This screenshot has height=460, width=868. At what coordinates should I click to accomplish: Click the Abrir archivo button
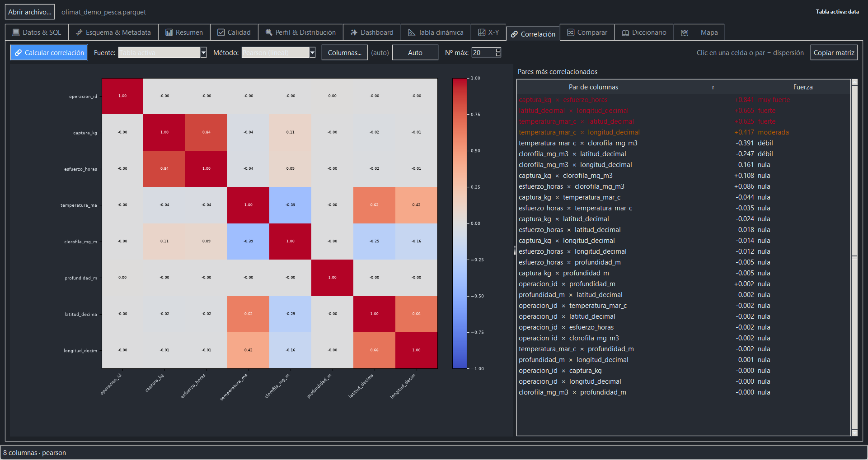coord(30,12)
